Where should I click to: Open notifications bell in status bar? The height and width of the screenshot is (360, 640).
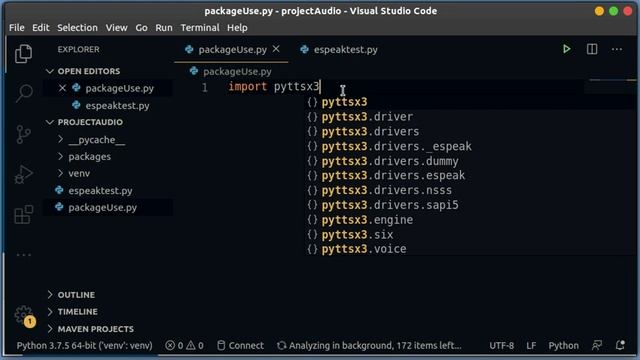click(x=620, y=345)
